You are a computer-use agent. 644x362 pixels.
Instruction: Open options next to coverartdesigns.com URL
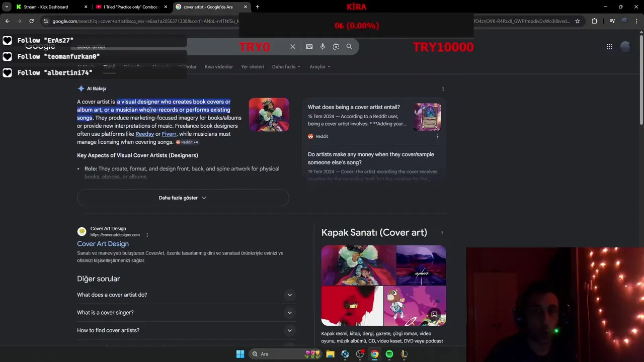coord(147,235)
